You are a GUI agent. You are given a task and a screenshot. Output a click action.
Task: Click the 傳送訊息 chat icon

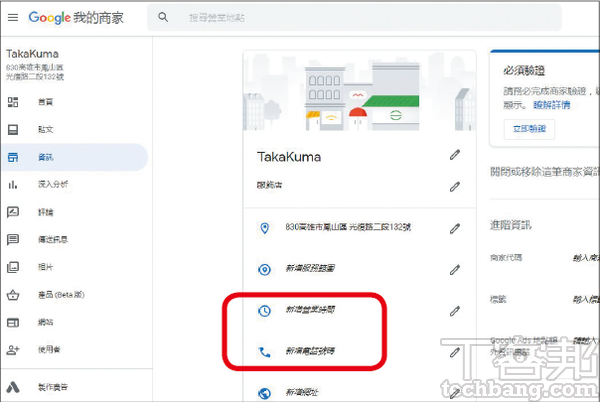(x=13, y=239)
